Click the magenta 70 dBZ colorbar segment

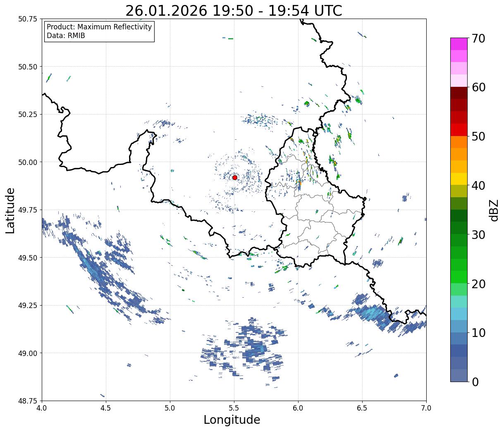coord(459,44)
